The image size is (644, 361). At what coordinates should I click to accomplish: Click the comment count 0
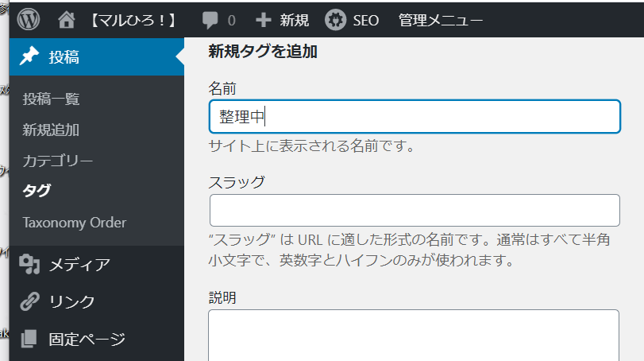[x=231, y=21]
